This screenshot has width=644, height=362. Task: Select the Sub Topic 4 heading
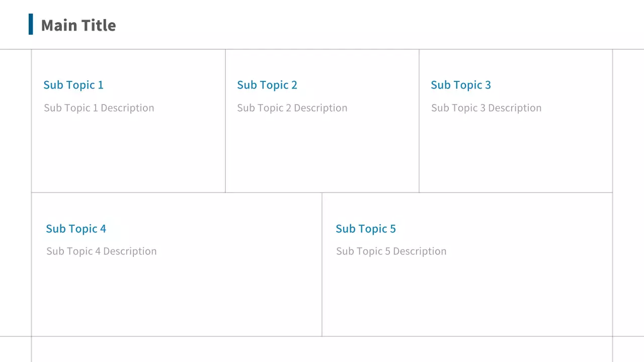pos(76,229)
